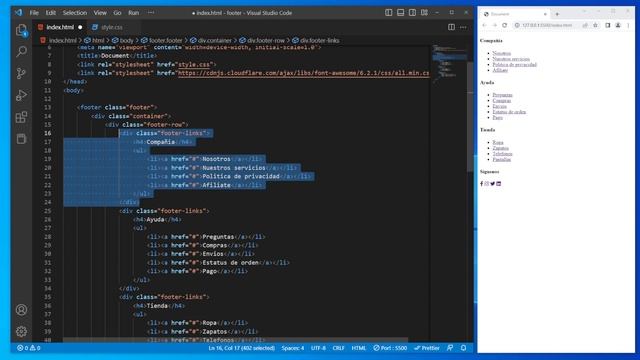Click the sixth activity bar icon below Extensions

[21, 139]
